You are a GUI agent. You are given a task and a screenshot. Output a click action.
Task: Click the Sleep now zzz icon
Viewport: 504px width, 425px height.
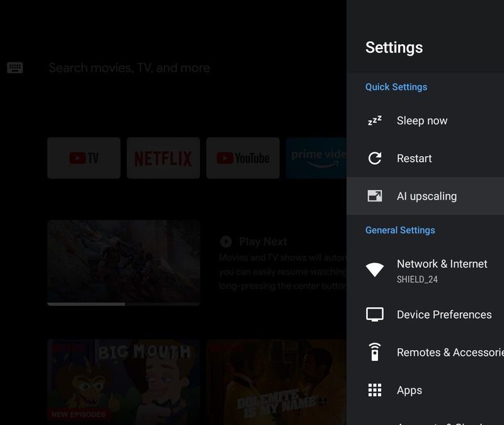coord(375,121)
